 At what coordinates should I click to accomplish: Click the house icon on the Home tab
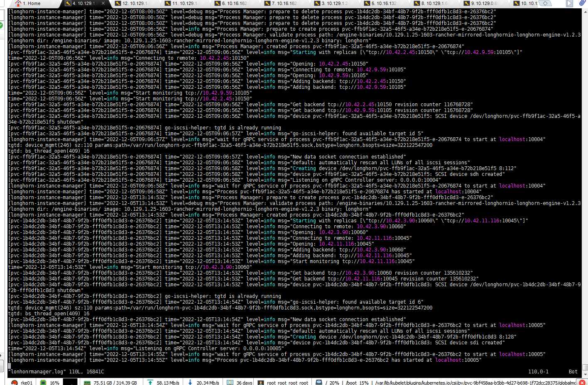[18, 3]
